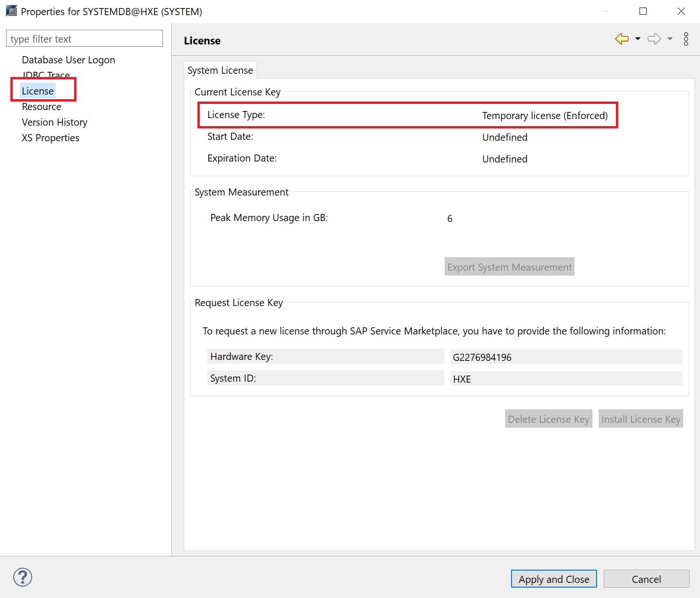The image size is (700, 598).
Task: Click the Install License Key button
Action: point(640,419)
